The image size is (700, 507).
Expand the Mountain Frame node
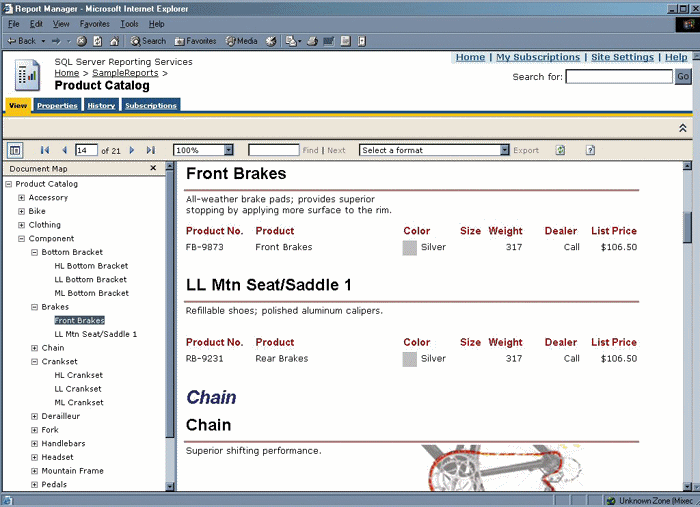click(x=34, y=471)
